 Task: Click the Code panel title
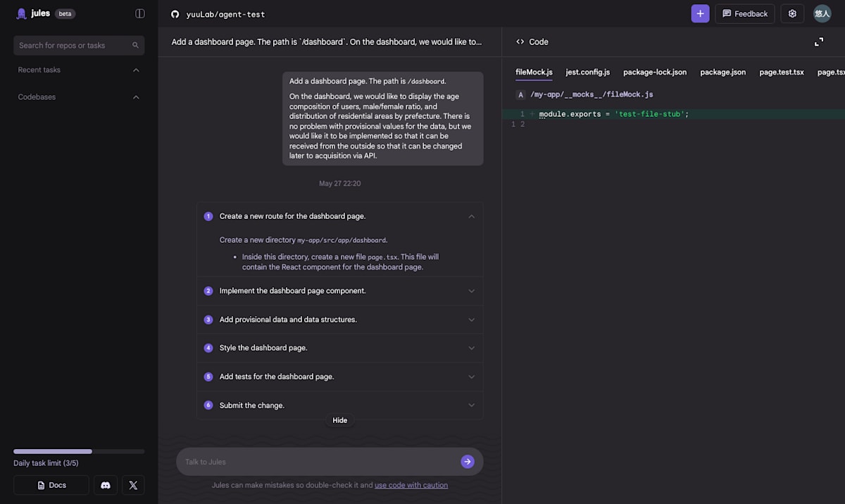point(539,42)
